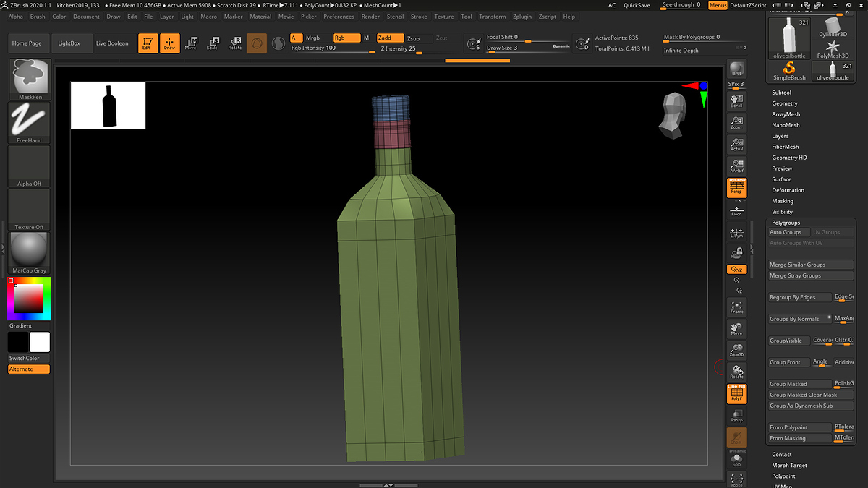The image size is (868, 488).
Task: Click the BPR render icon
Action: 736,69
